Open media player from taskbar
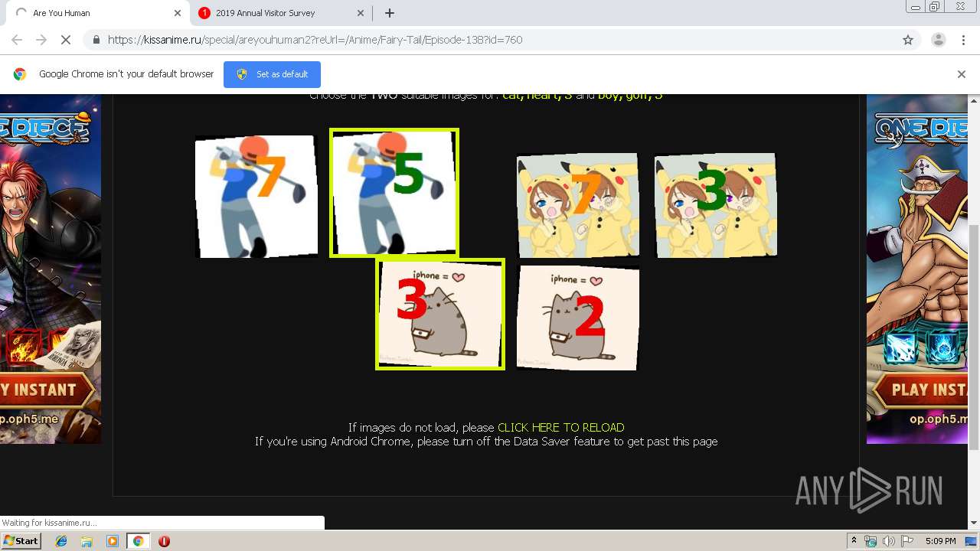This screenshot has height=551, width=980. 113,541
